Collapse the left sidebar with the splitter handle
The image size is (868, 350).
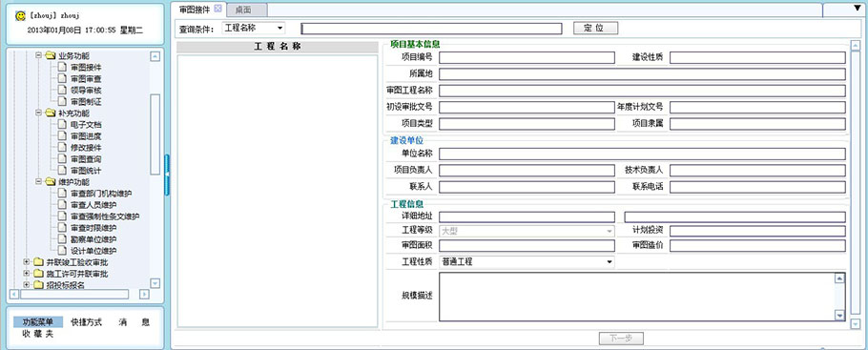[167, 175]
